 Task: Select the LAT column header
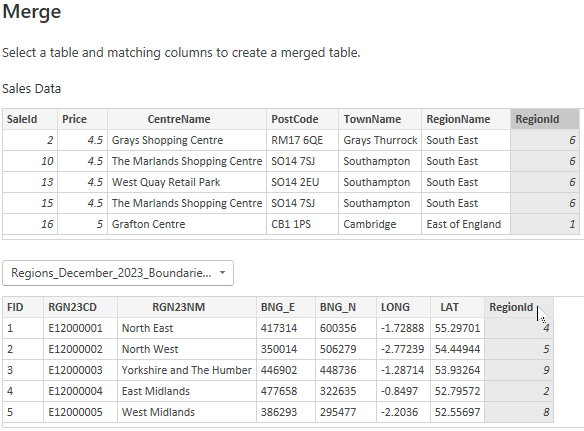tap(457, 307)
